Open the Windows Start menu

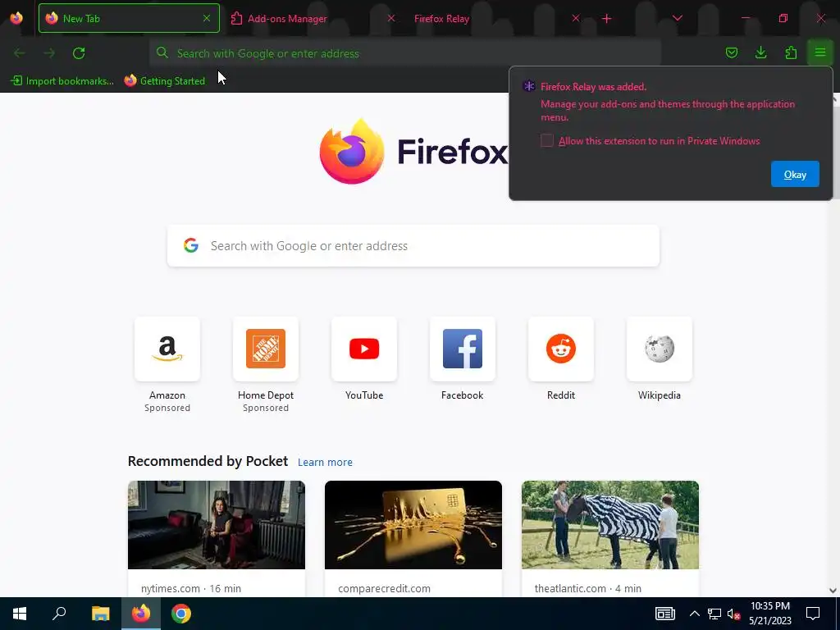[x=20, y=614]
